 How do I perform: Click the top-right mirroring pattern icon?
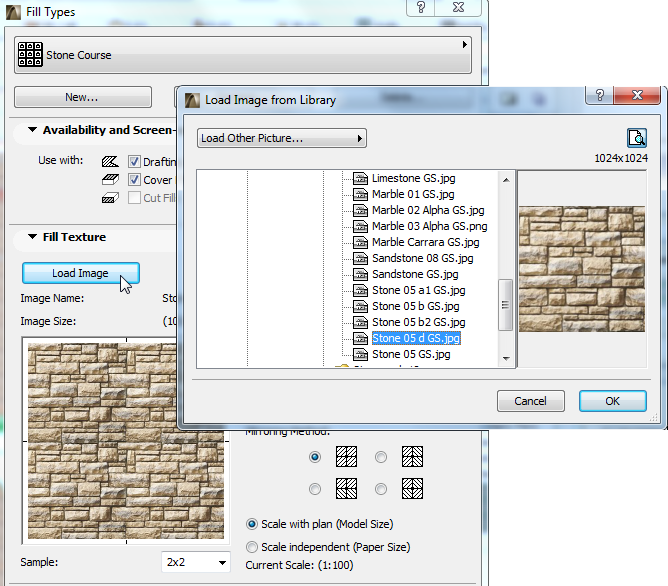pos(412,457)
